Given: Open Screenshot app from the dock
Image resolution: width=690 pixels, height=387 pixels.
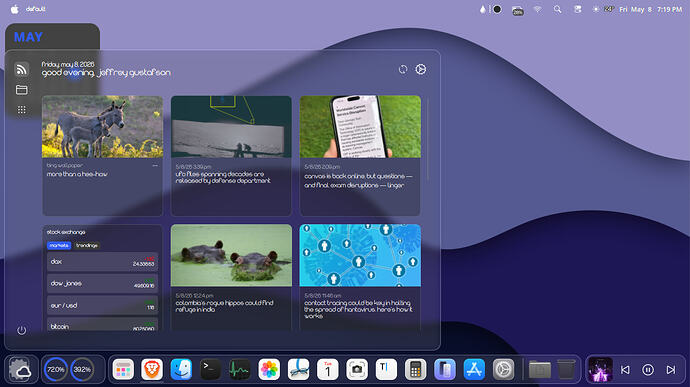Looking at the screenshot, I should pyautogui.click(x=357, y=369).
